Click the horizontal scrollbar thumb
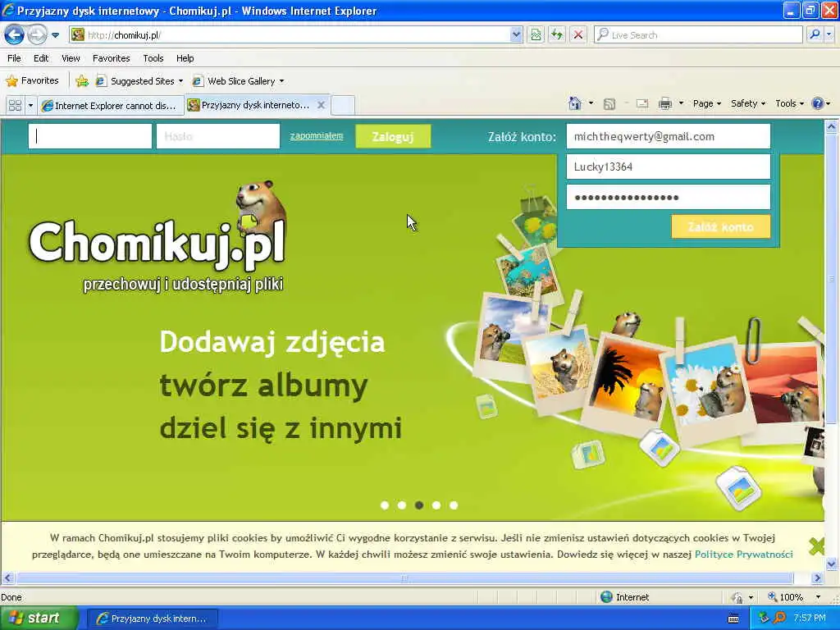The width and height of the screenshot is (840, 630). coord(405,578)
